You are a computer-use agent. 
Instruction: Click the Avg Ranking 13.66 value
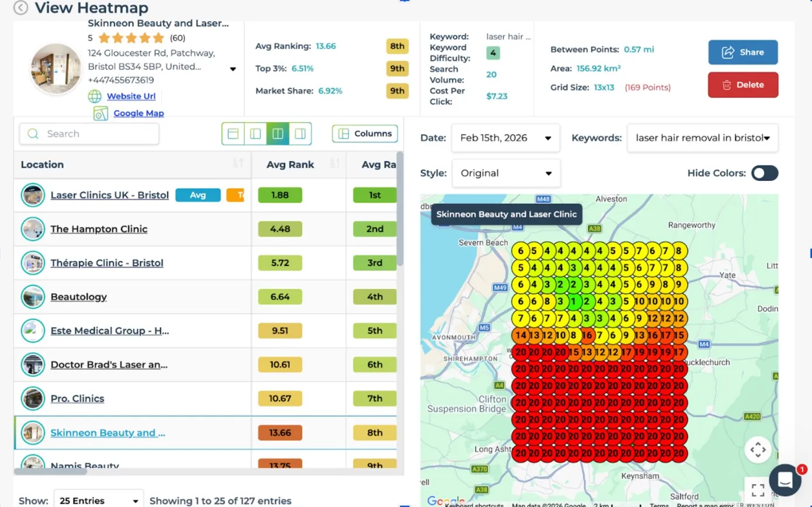tap(326, 46)
